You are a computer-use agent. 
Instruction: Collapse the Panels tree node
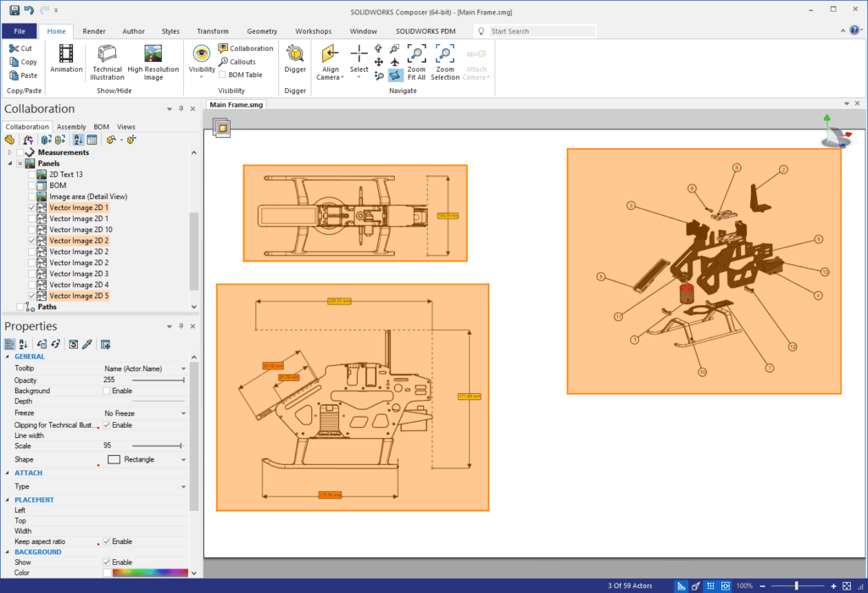(10, 163)
